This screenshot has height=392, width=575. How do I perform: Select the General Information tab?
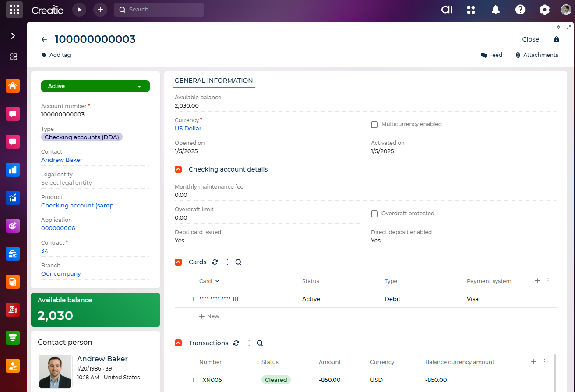pos(214,80)
